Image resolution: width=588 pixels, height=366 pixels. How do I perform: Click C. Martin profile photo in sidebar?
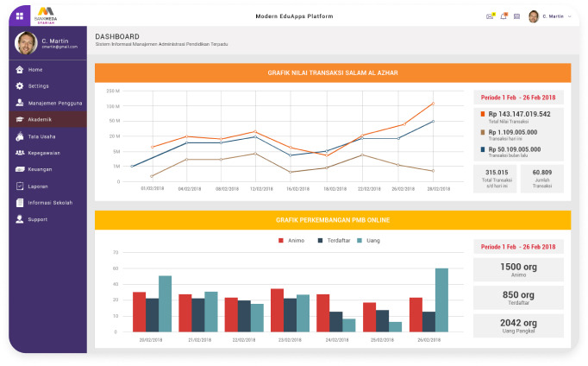[27, 42]
